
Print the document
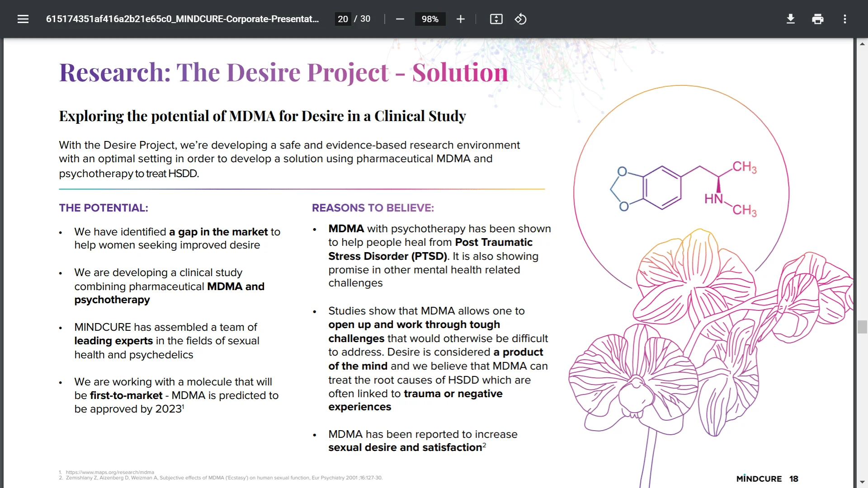point(817,19)
